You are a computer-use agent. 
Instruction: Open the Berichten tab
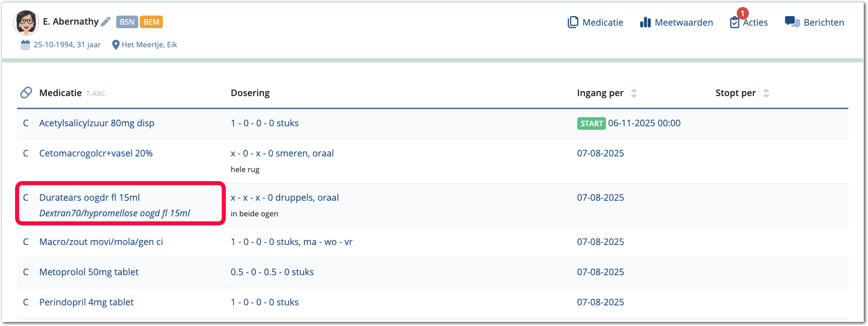(x=823, y=22)
